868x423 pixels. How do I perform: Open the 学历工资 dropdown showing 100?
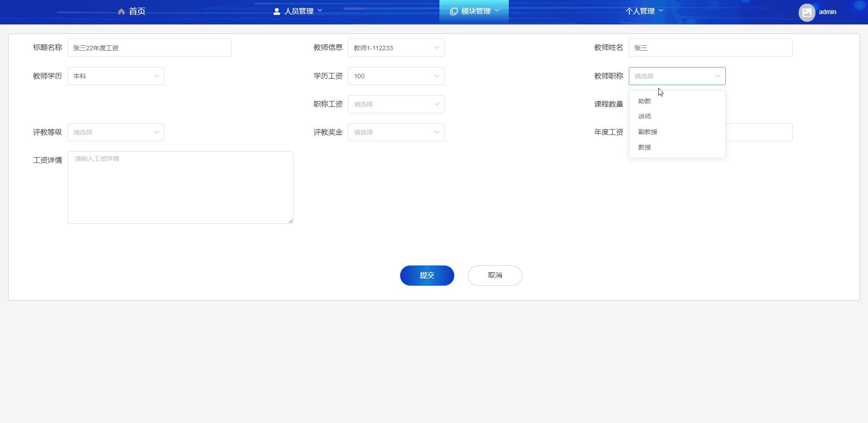[x=396, y=76]
